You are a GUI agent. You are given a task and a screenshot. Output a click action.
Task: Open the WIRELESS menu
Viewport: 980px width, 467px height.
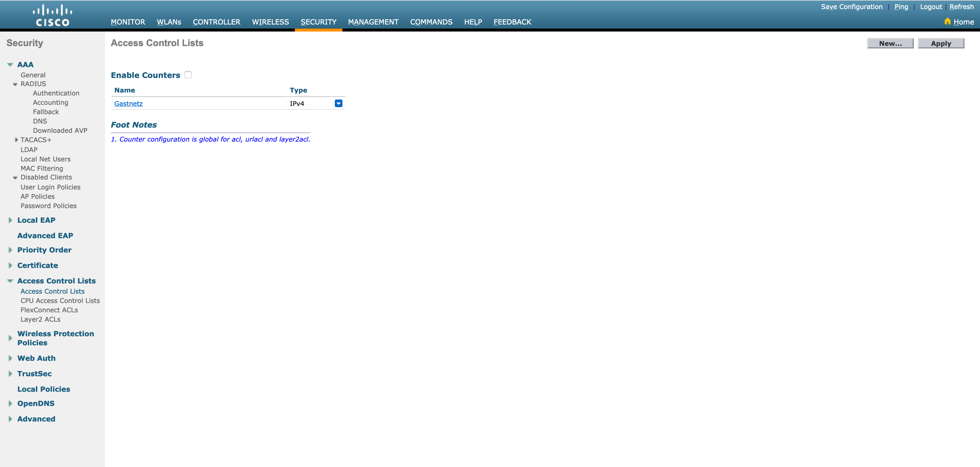tap(270, 22)
